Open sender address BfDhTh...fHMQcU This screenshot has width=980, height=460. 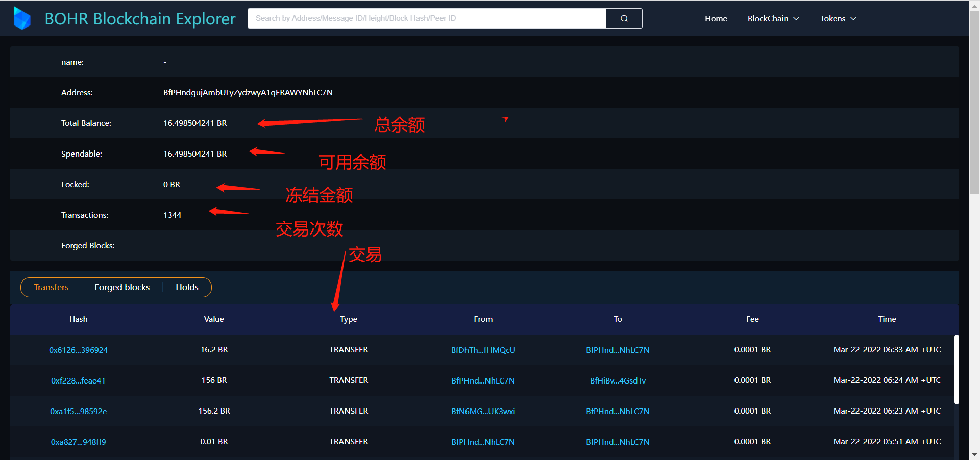coord(483,350)
